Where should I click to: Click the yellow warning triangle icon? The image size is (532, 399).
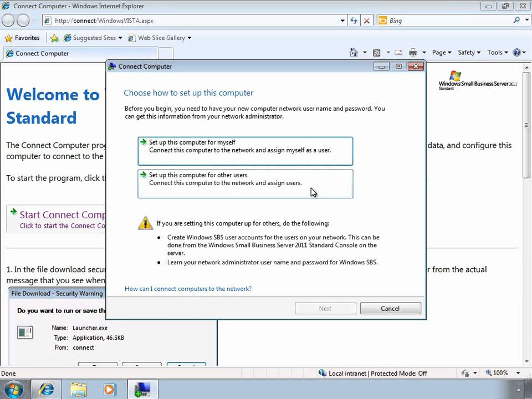[145, 223]
